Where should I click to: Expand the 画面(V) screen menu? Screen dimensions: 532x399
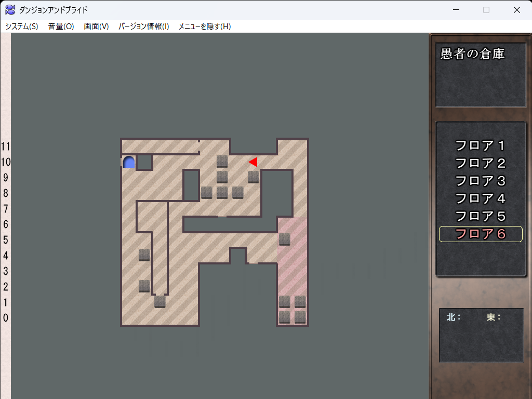pos(96,26)
